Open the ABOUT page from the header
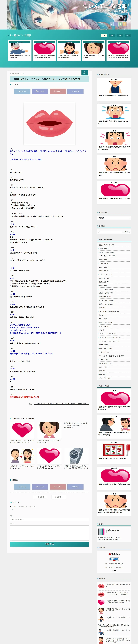Screen dimensions: 138x644 [x=123, y=18]
